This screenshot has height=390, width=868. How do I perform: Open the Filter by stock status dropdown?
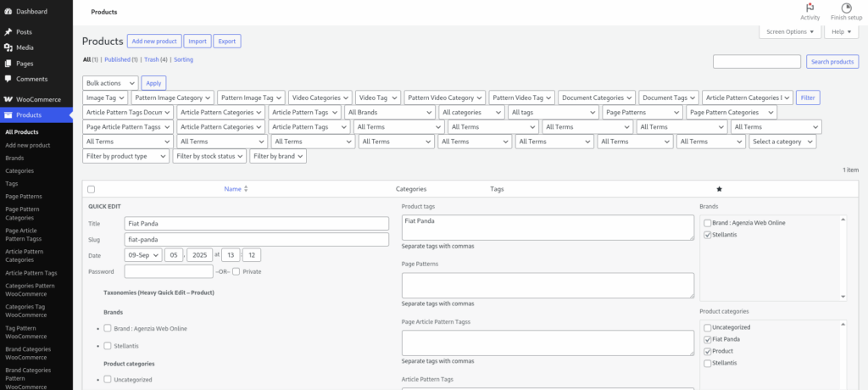209,156
